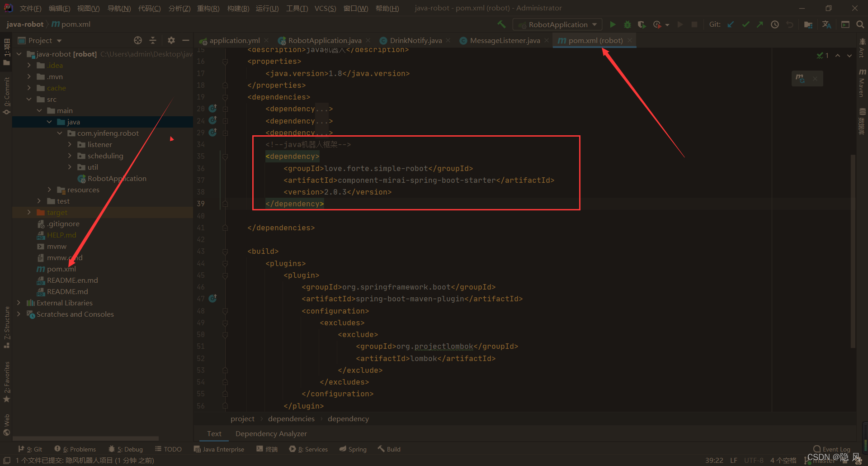Click the editor vertical scrollbar
Screen dimensions: 868x466
(x=853, y=251)
